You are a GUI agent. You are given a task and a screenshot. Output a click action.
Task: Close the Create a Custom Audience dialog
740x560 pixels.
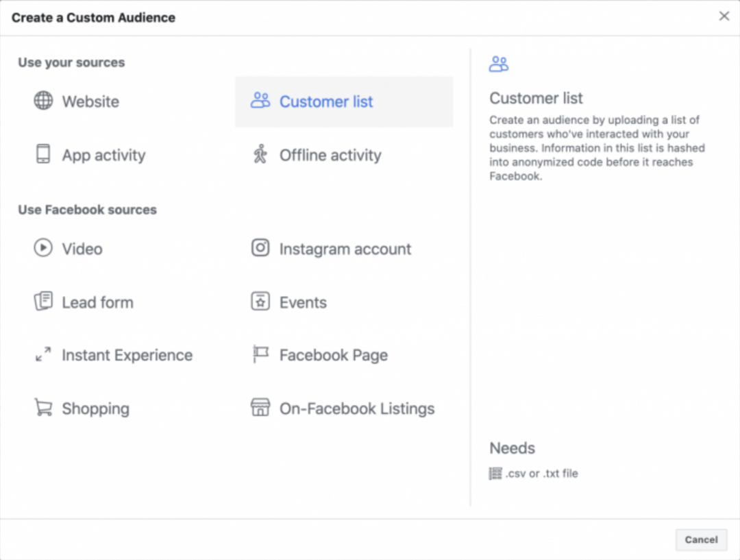pos(724,16)
